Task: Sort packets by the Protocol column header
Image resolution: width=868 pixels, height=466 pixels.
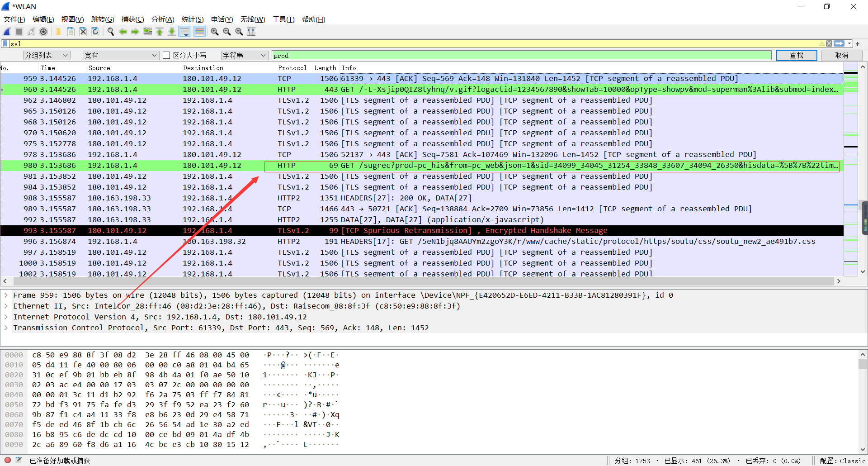Action: coord(294,68)
